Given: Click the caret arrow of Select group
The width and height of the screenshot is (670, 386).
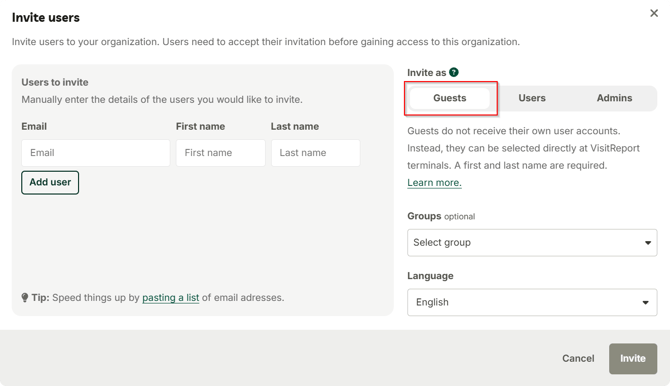Looking at the screenshot, I should pos(648,243).
